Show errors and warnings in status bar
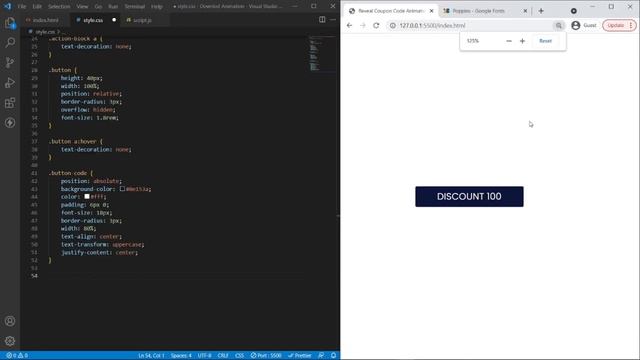Viewport: 640px width, 360px height. tap(17, 356)
